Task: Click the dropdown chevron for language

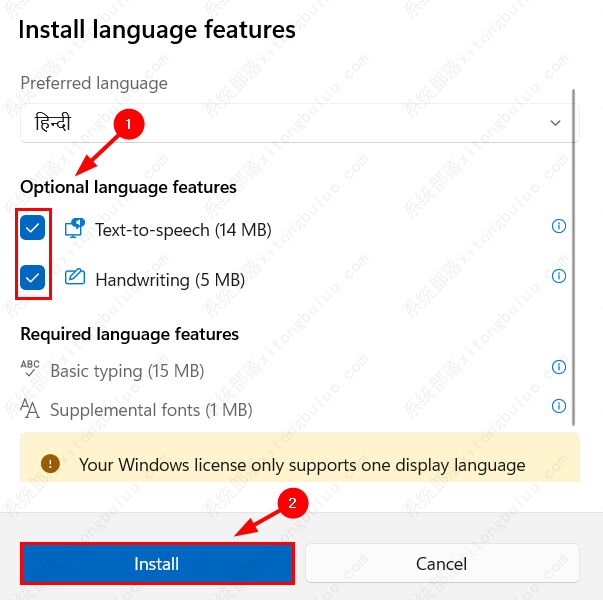Action: click(556, 123)
